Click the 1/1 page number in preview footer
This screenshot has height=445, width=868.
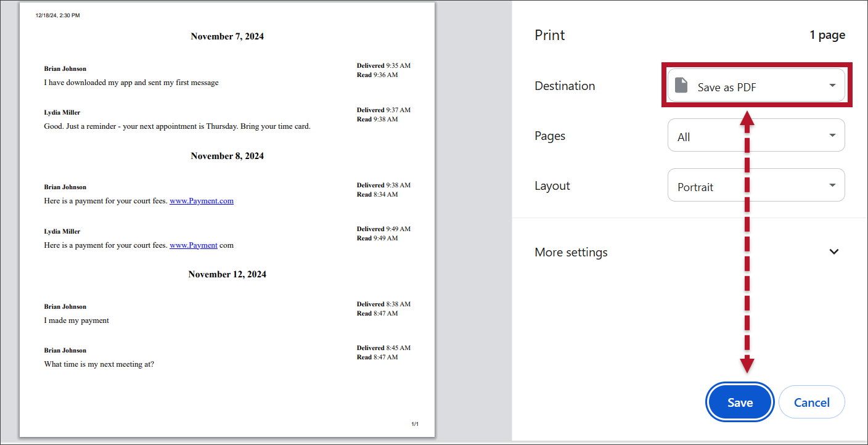point(415,424)
